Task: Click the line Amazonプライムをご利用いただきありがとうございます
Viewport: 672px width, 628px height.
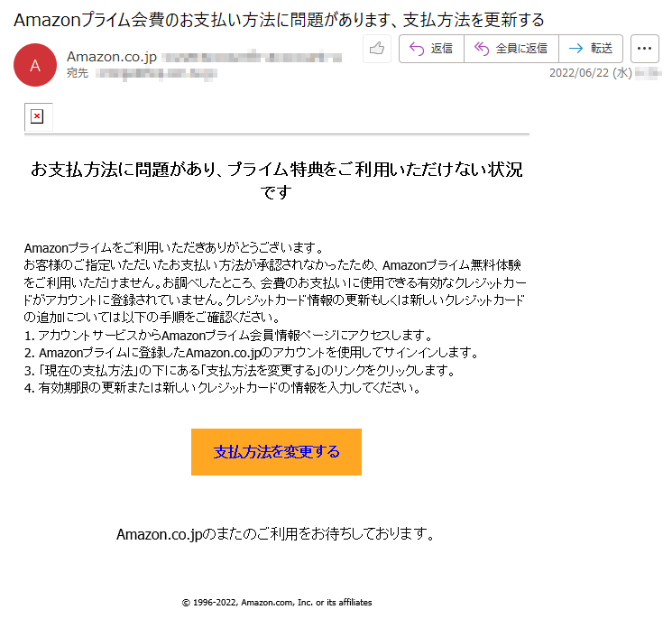Action: pyautogui.click(x=173, y=248)
